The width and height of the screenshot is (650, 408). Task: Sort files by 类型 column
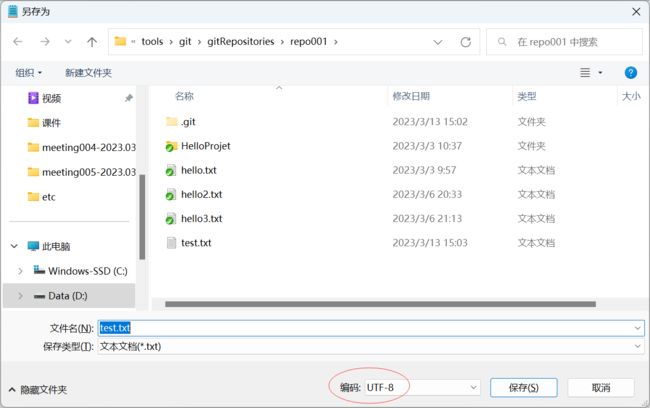(527, 96)
